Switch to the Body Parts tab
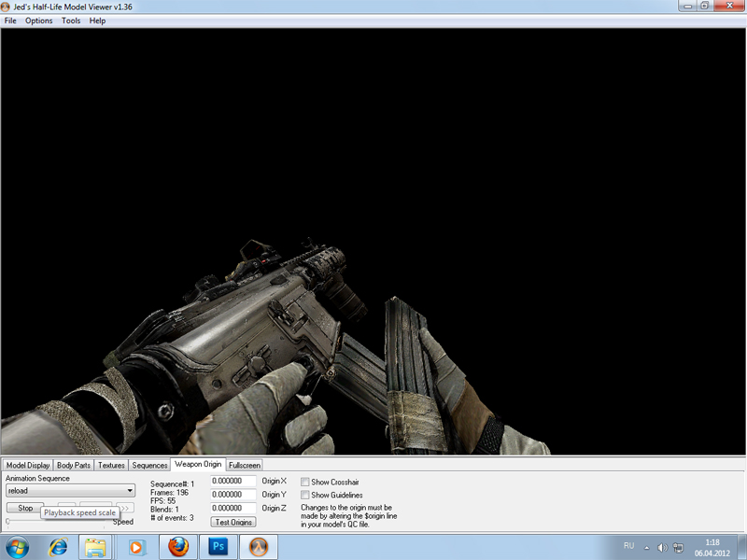 point(74,465)
